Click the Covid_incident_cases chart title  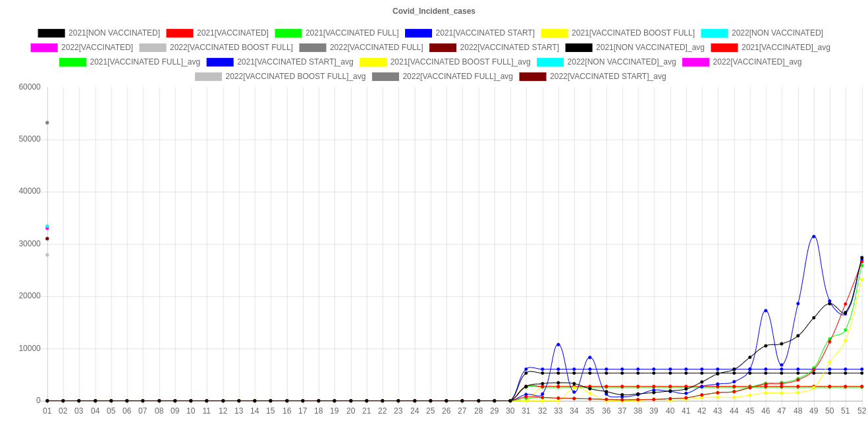434,11
